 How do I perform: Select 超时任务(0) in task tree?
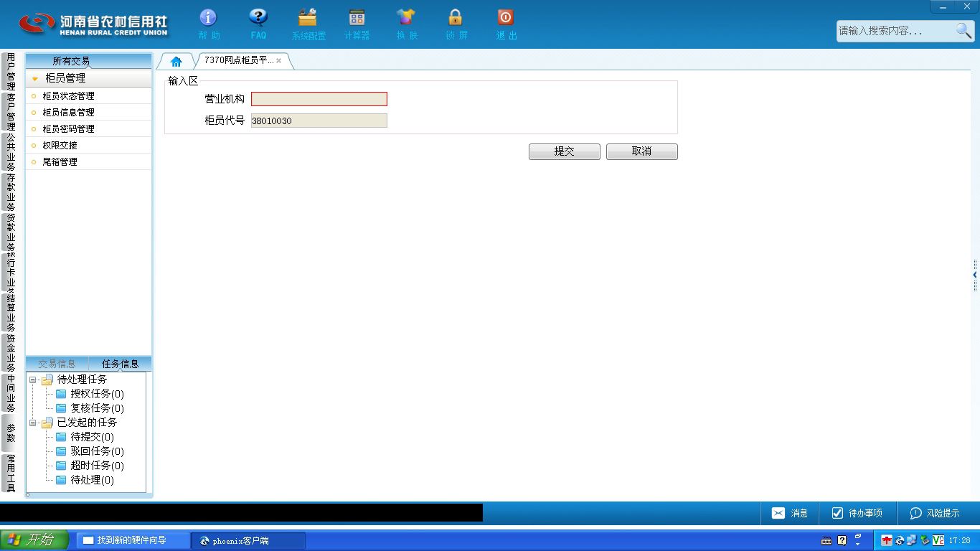97,466
